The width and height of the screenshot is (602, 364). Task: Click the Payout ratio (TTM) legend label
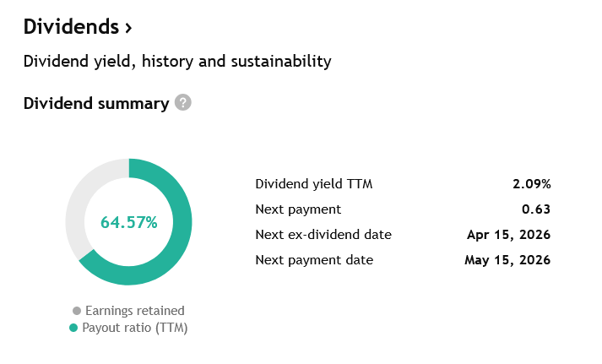(135, 328)
